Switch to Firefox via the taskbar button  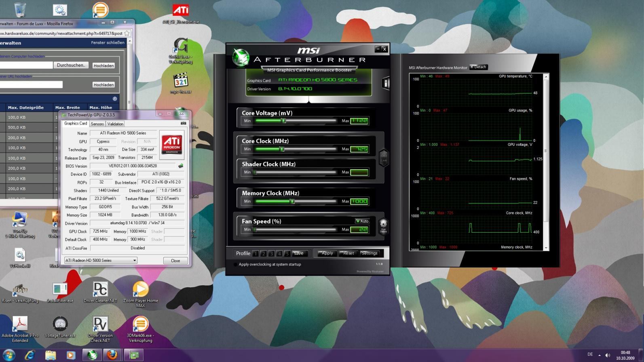[113, 355]
